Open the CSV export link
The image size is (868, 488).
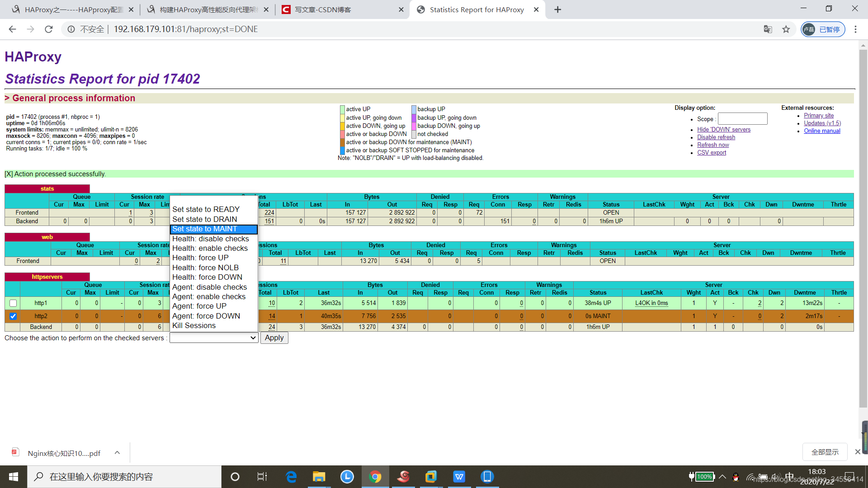tap(711, 153)
